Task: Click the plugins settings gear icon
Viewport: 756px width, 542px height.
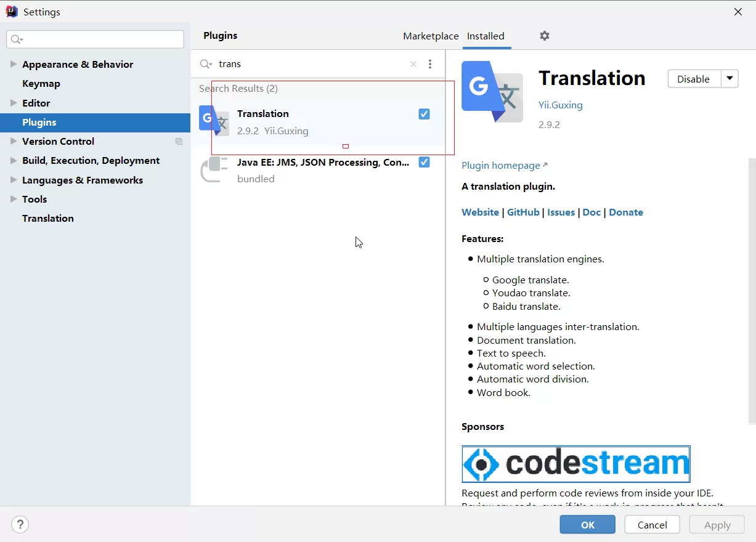Action: 544,36
